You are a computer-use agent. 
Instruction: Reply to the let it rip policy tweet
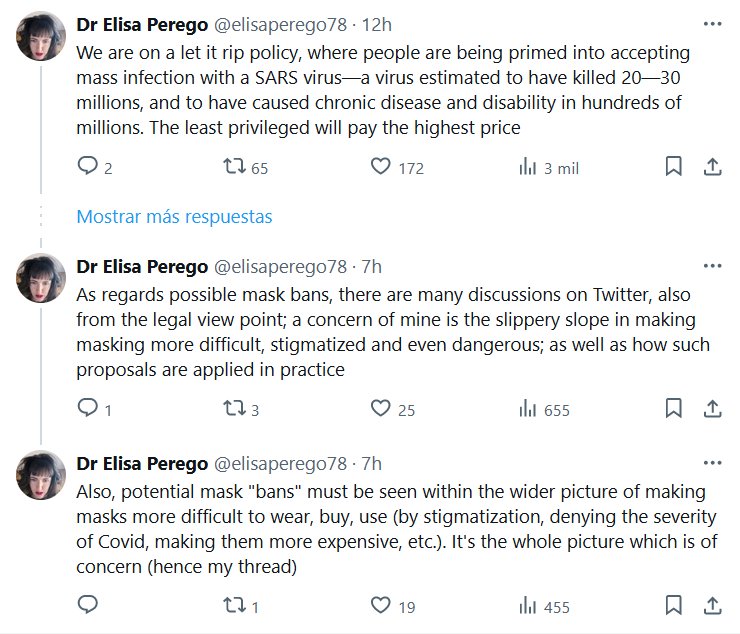tap(88, 167)
